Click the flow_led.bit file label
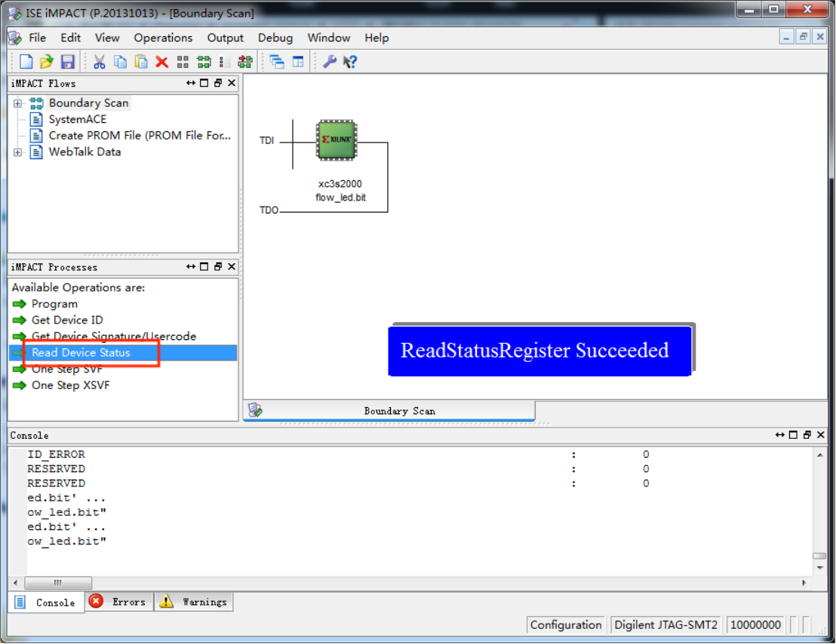Image resolution: width=836 pixels, height=644 pixels. click(340, 198)
